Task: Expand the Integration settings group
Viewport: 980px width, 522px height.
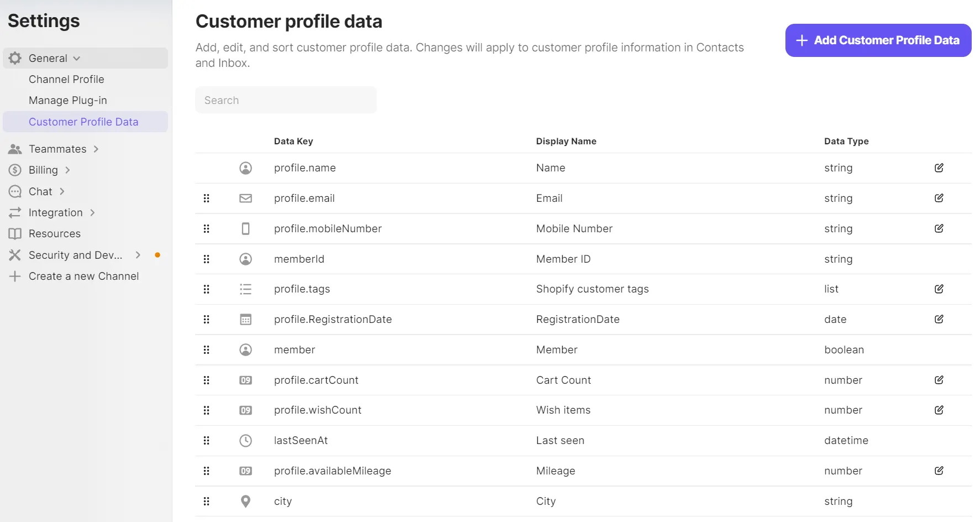Action: pyautogui.click(x=55, y=213)
